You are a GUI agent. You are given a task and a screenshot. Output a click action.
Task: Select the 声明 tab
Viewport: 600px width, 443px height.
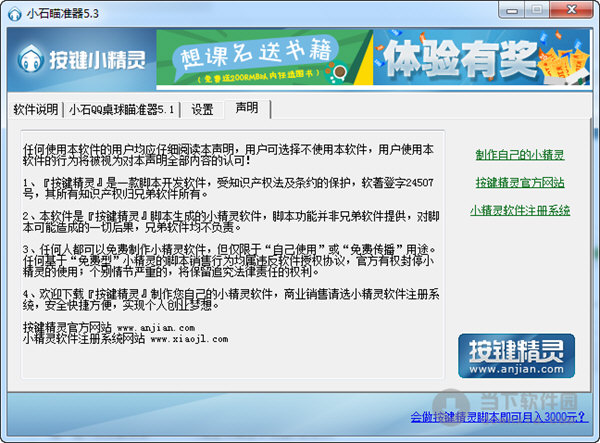(247, 108)
